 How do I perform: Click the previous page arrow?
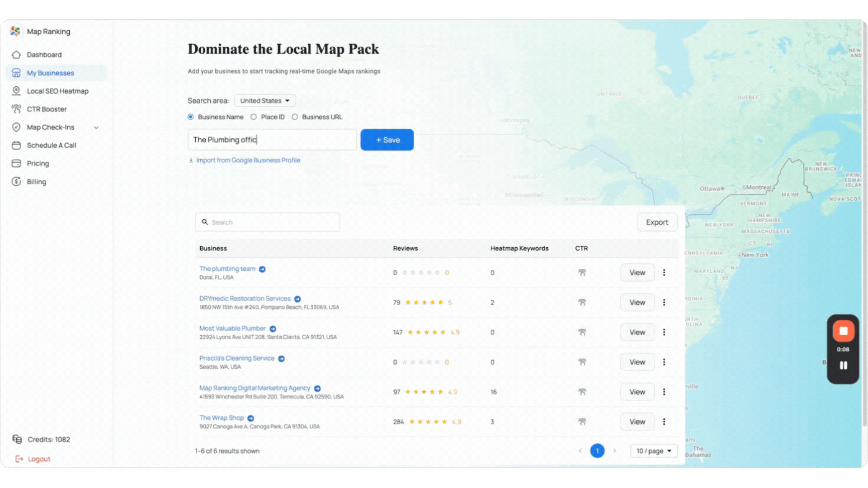point(580,451)
